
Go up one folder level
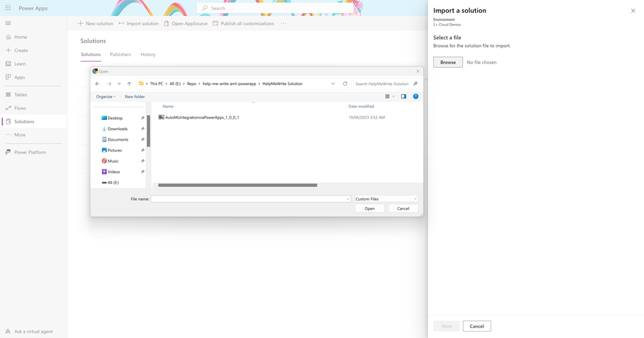(129, 83)
